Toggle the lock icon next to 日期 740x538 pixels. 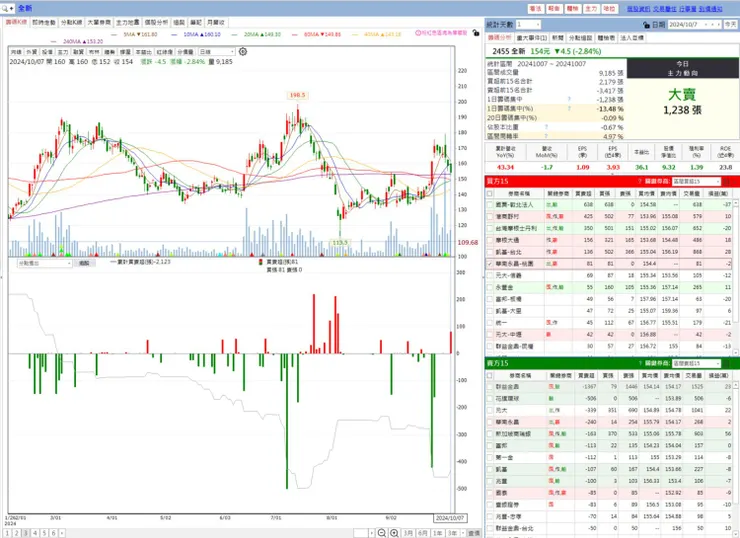tap(647, 25)
